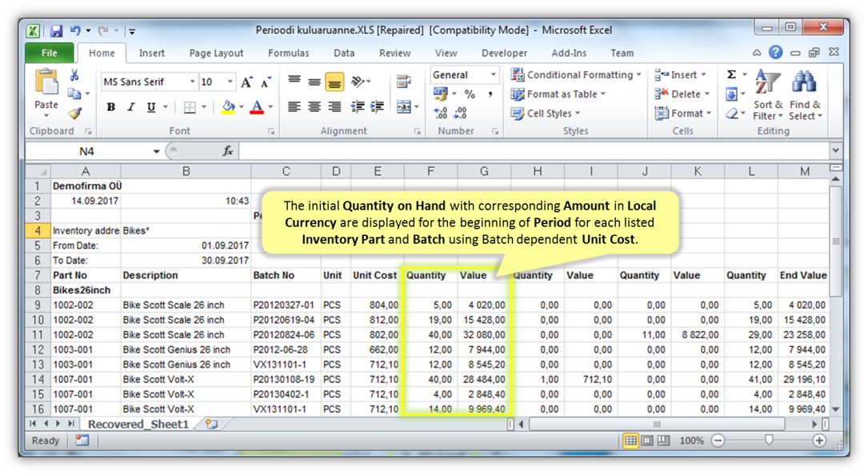Switch to the Page Layout tab
Viewport: 868px width, 475px height.
tap(216, 53)
